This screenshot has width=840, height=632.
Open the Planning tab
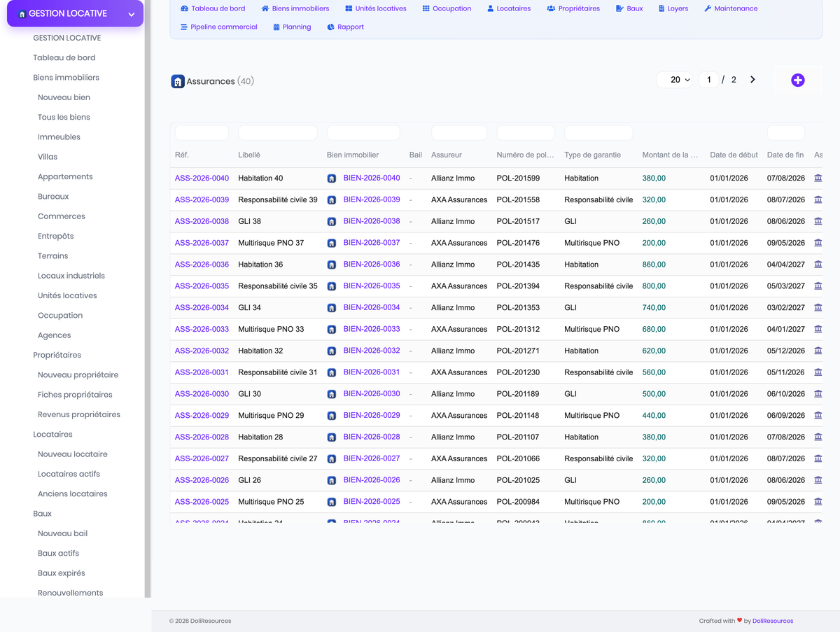[x=292, y=27]
